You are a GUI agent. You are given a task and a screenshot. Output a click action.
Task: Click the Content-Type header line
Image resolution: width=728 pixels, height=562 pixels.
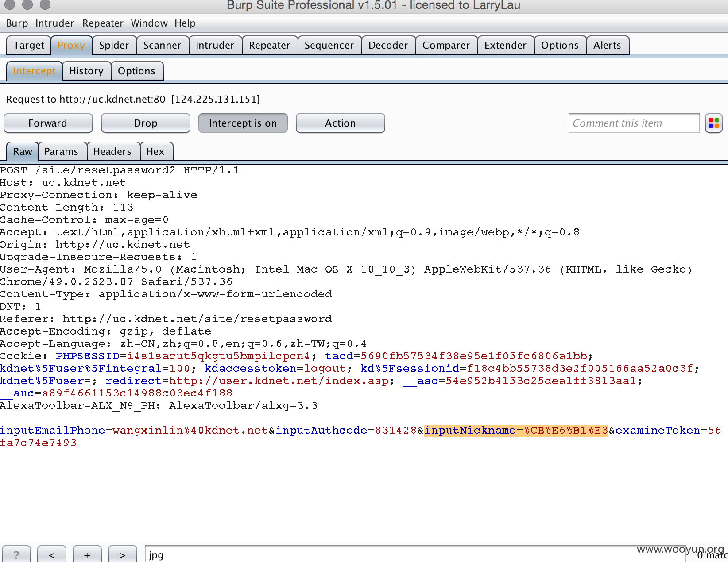click(166, 294)
